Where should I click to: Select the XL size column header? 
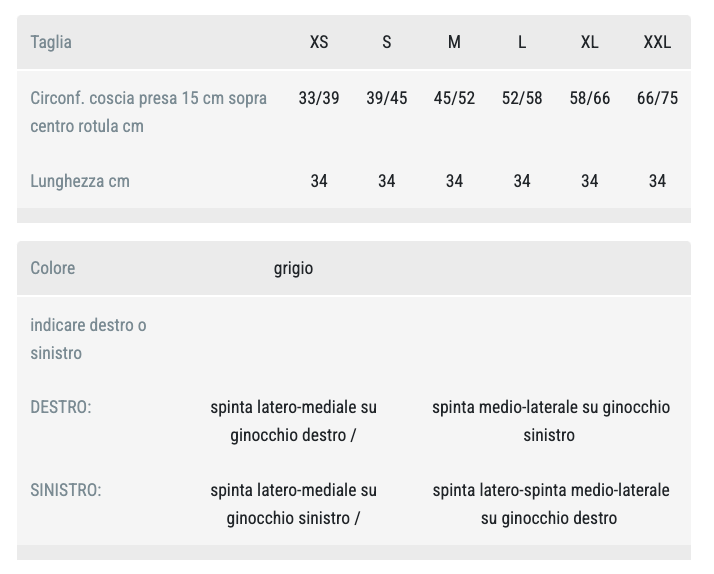(590, 42)
